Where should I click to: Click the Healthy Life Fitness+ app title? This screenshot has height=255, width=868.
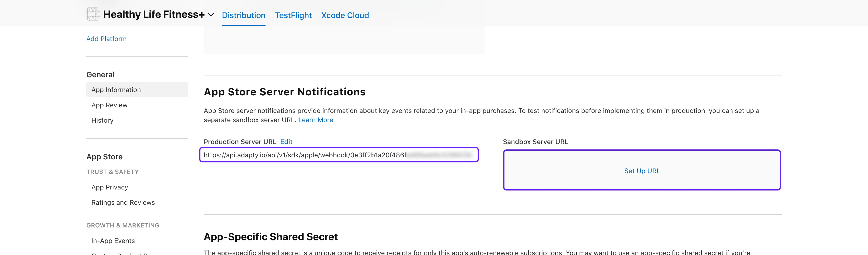click(154, 15)
